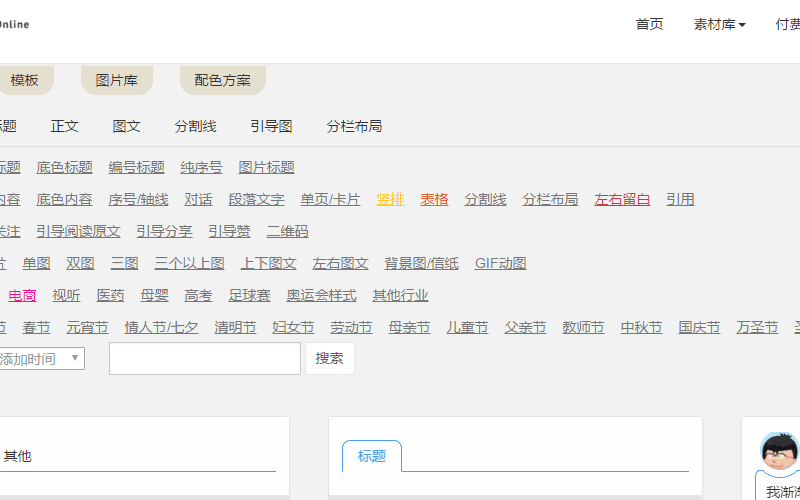Choose the 引导图 category
This screenshot has width=800, height=500.
tap(271, 127)
